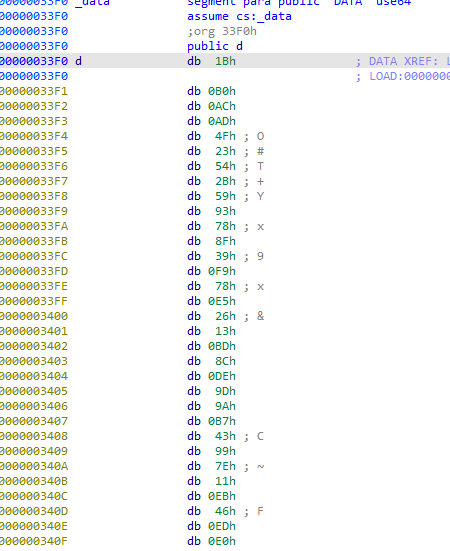Select byte value 9Dh at 3405
The height and width of the screenshot is (551, 450).
tap(225, 391)
